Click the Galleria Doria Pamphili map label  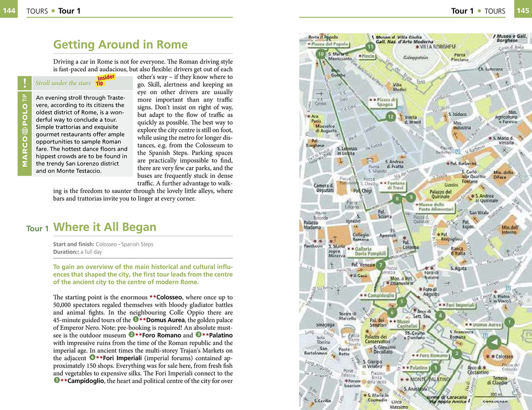click(x=367, y=252)
